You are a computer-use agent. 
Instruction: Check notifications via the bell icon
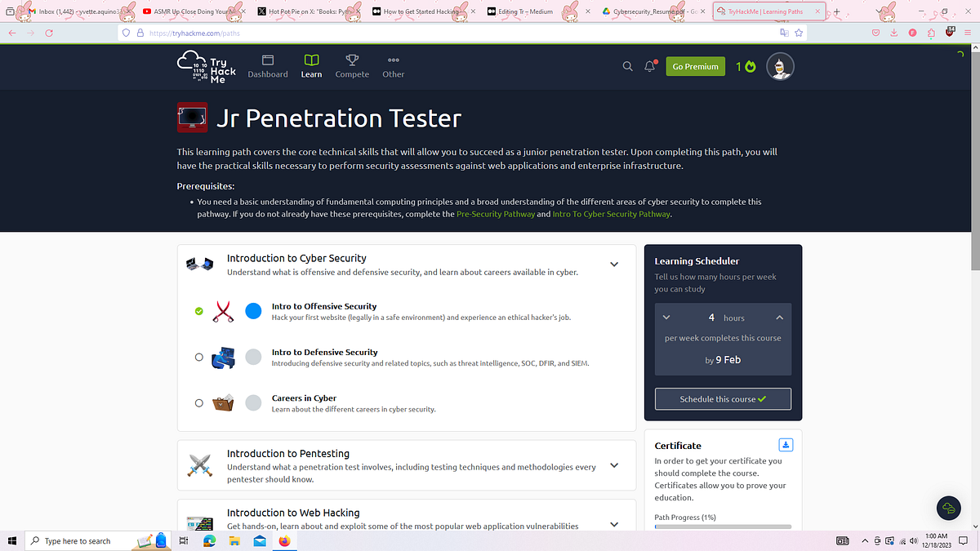pyautogui.click(x=649, y=66)
